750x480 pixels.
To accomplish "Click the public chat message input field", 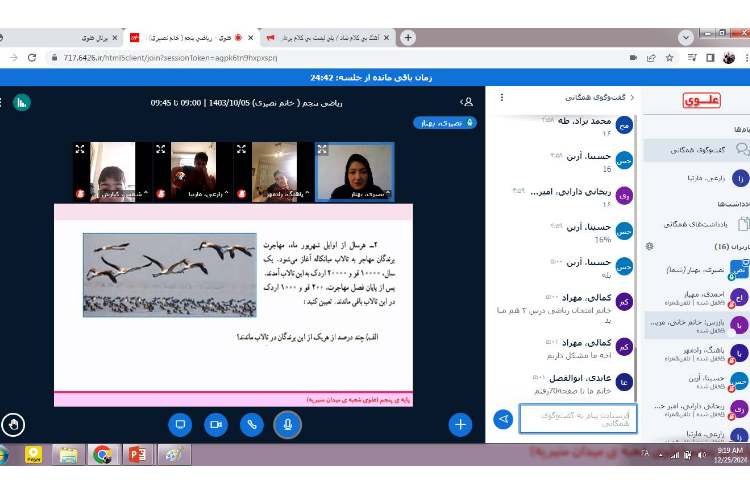I will (x=578, y=419).
